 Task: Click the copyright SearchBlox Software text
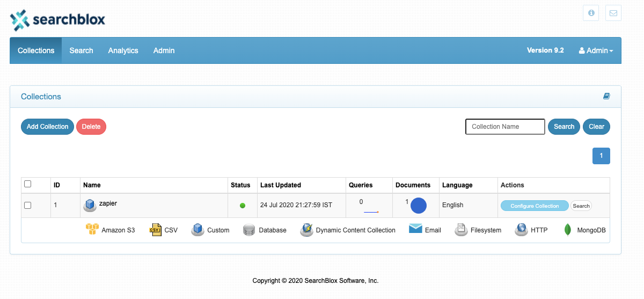click(x=316, y=280)
